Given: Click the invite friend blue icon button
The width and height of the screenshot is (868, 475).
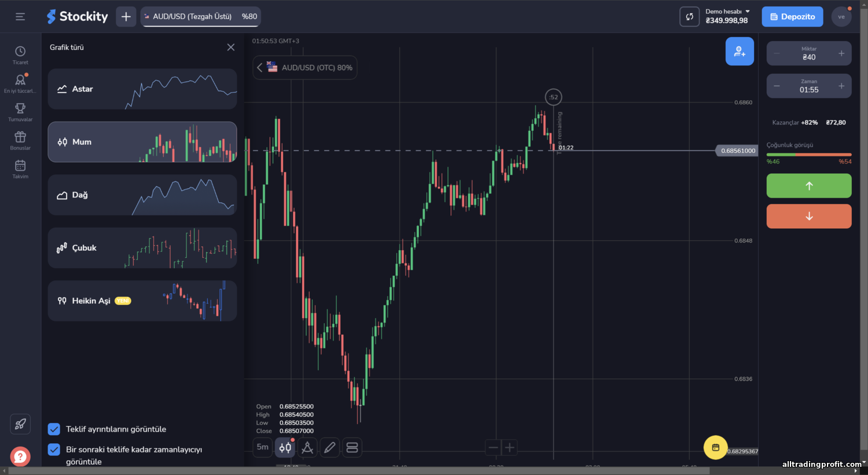Looking at the screenshot, I should point(740,51).
